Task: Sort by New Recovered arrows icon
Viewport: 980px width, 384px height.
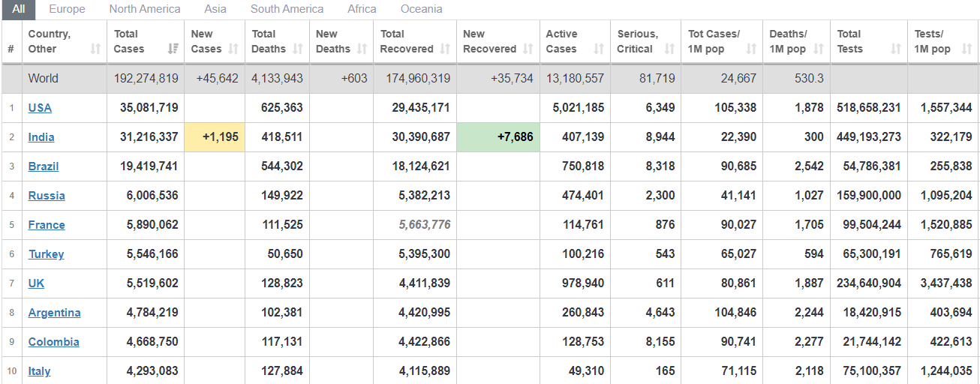Action: 528,49
